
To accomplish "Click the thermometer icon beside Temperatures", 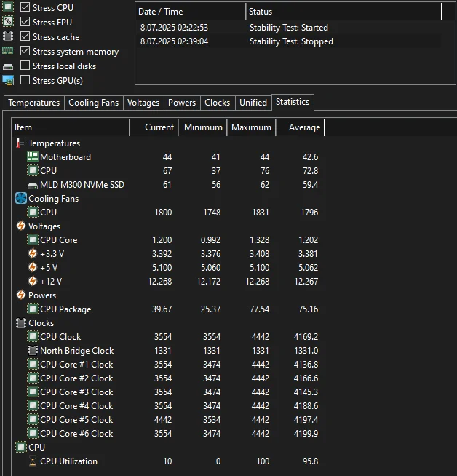I will [x=20, y=143].
